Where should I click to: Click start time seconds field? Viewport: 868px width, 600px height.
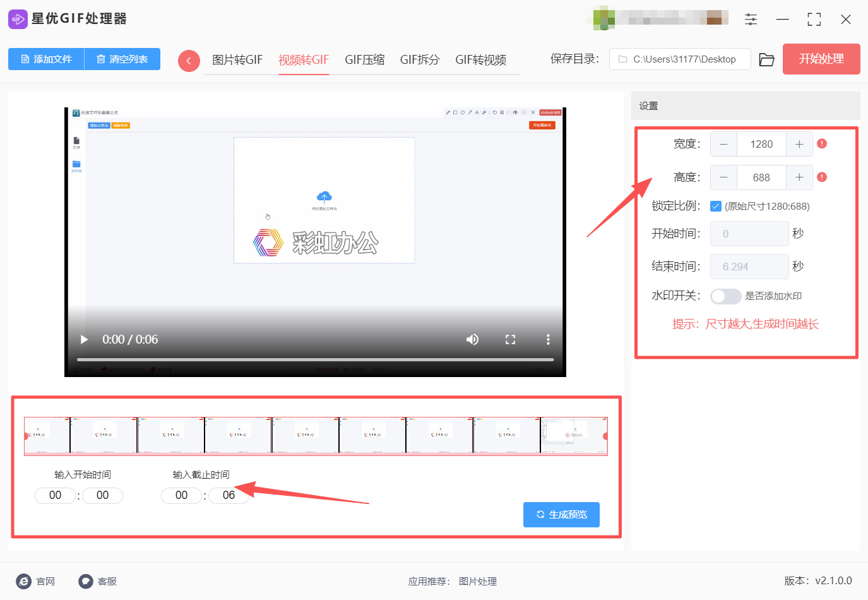(x=102, y=496)
